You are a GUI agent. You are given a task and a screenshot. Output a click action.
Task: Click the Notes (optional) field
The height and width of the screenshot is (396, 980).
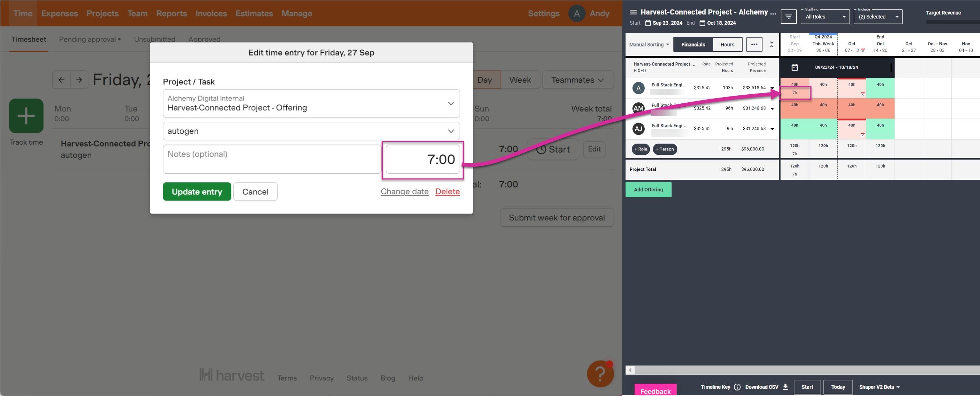[272, 159]
